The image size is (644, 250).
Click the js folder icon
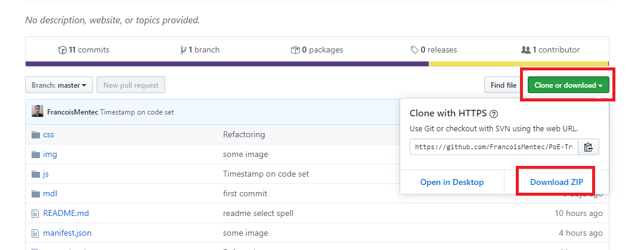tap(35, 174)
